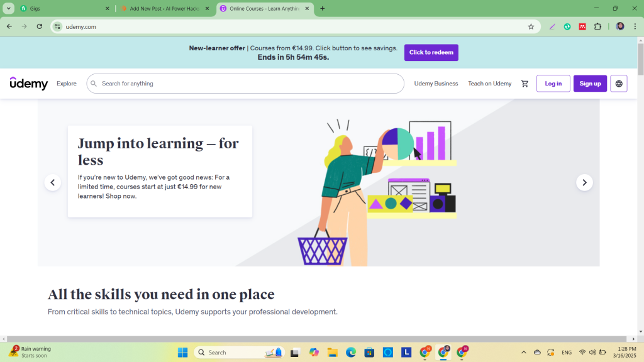Open the language selector globe

(619, 84)
